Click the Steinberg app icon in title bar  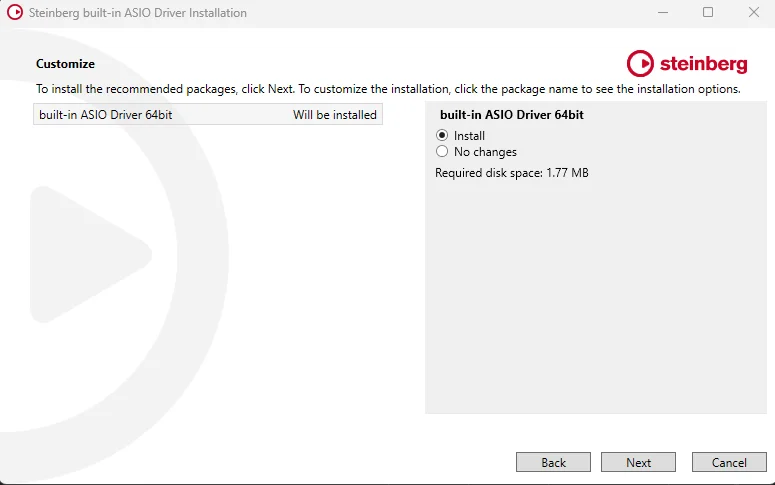[x=15, y=13]
